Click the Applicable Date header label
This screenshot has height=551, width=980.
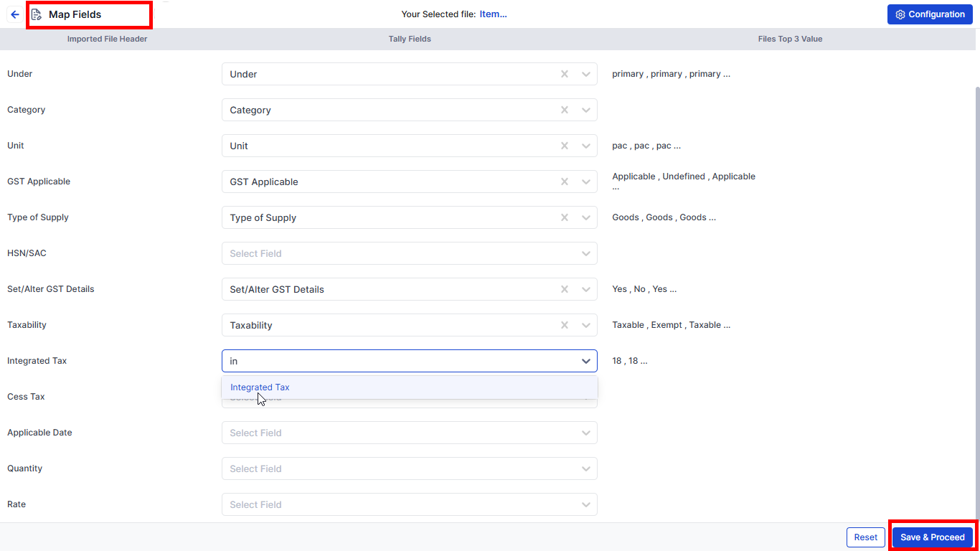tap(39, 433)
